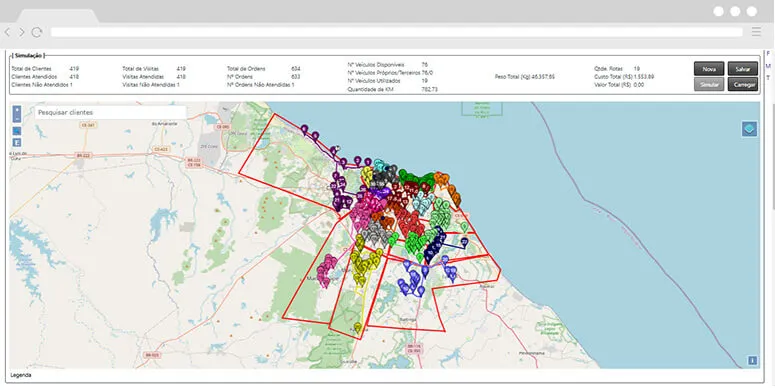Viewport: 775px width, 390px height.
Task: Zoom out on the map
Action: pyautogui.click(x=17, y=119)
